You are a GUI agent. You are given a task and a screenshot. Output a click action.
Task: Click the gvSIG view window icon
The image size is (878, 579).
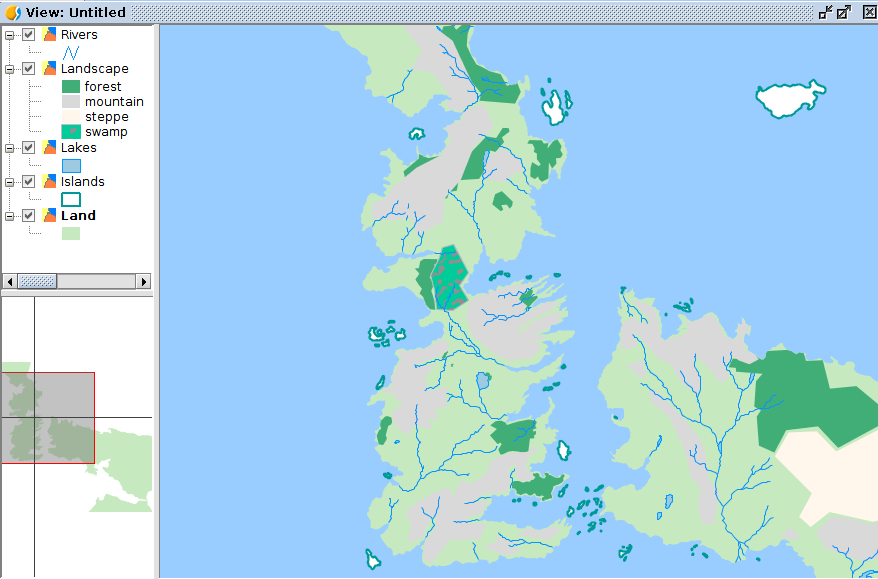pos(13,12)
